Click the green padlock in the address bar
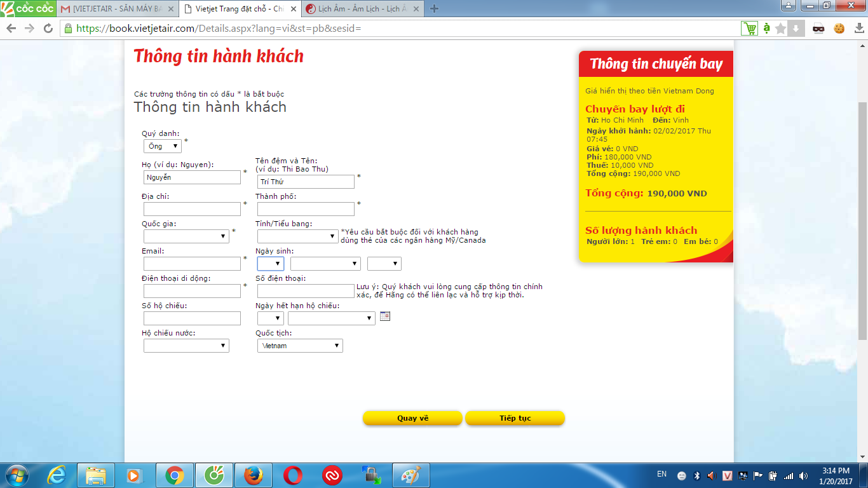The height and width of the screenshot is (488, 868). pyautogui.click(x=69, y=29)
